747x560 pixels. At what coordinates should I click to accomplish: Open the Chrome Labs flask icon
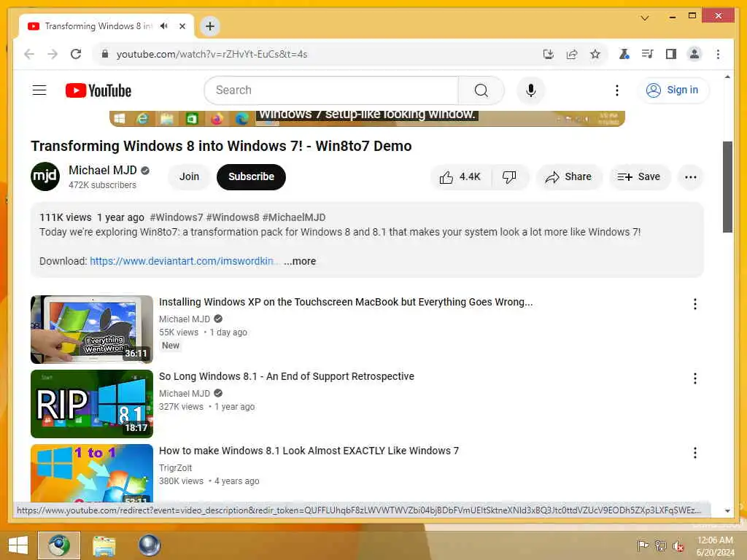[624, 54]
